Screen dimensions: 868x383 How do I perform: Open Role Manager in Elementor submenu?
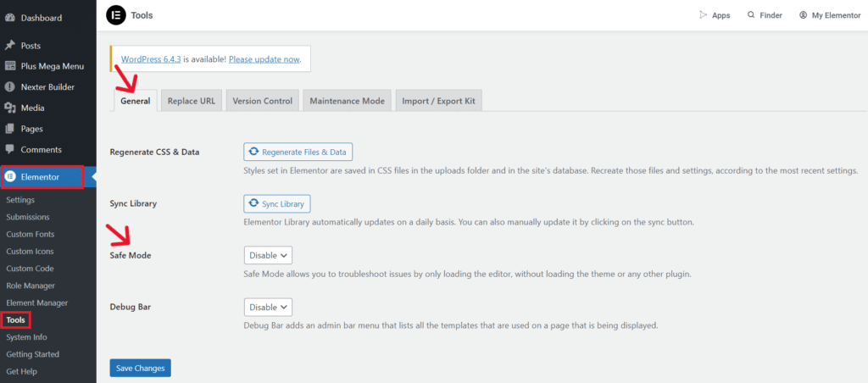point(30,286)
